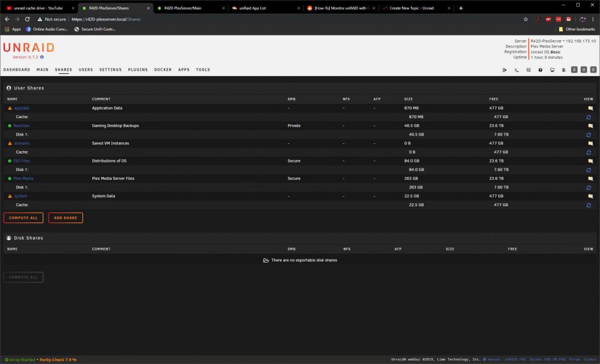Screen dimensions: 600x364
Task: Click the warning triangle beside system share
Action: click(10, 196)
